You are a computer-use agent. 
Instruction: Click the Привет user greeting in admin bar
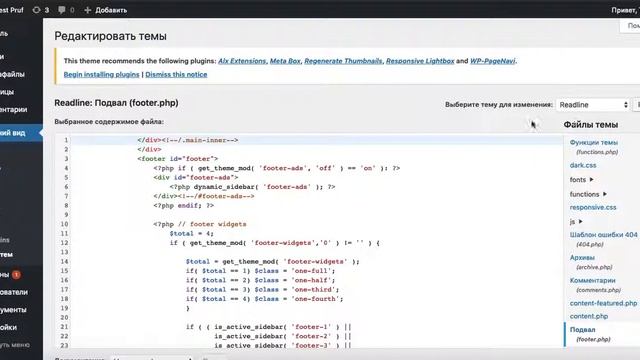[625, 10]
